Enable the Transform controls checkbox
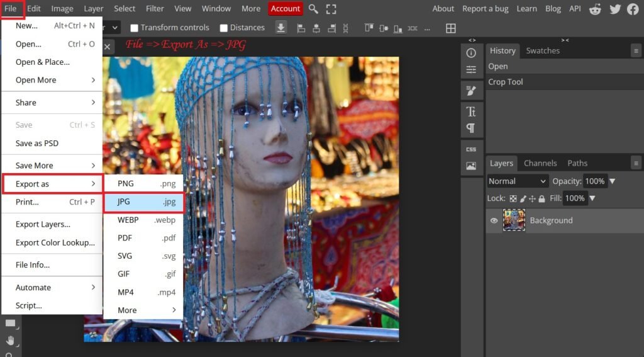Image resolution: width=644 pixels, height=357 pixels. point(134,28)
